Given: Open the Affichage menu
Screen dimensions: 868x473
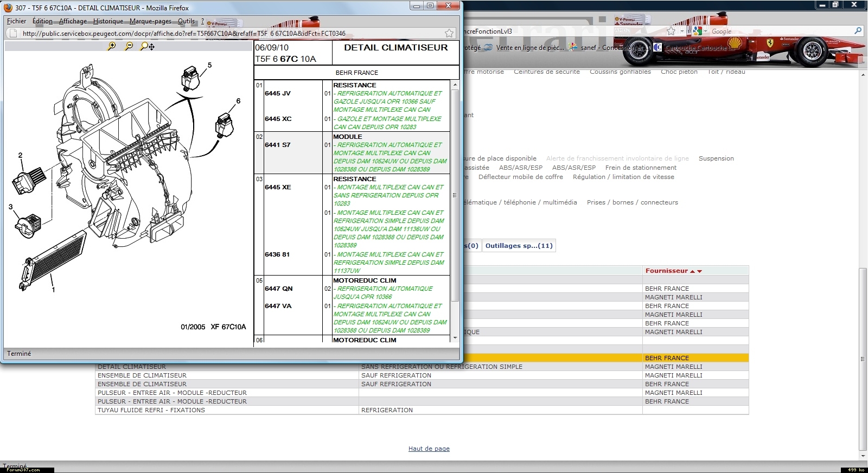Looking at the screenshot, I should point(73,21).
